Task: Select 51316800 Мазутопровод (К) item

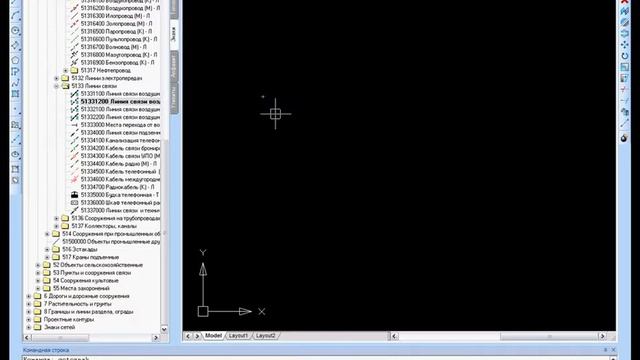Action: [x=118, y=55]
